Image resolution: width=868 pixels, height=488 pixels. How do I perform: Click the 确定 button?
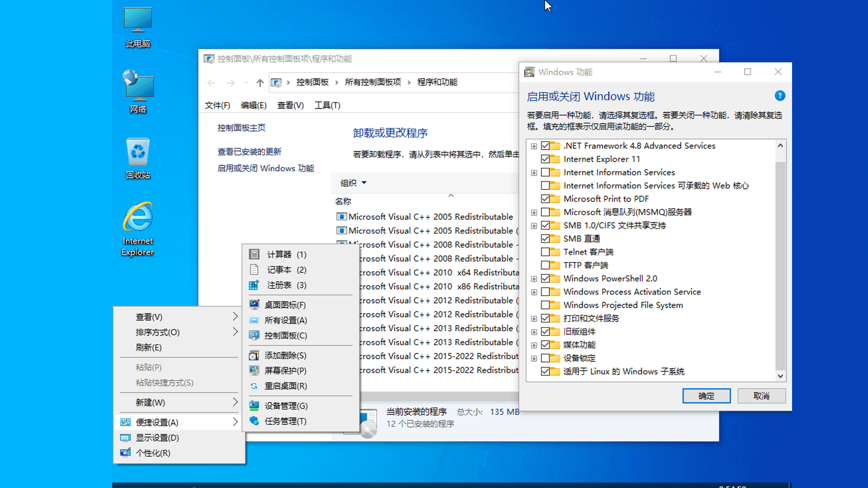[x=706, y=395]
